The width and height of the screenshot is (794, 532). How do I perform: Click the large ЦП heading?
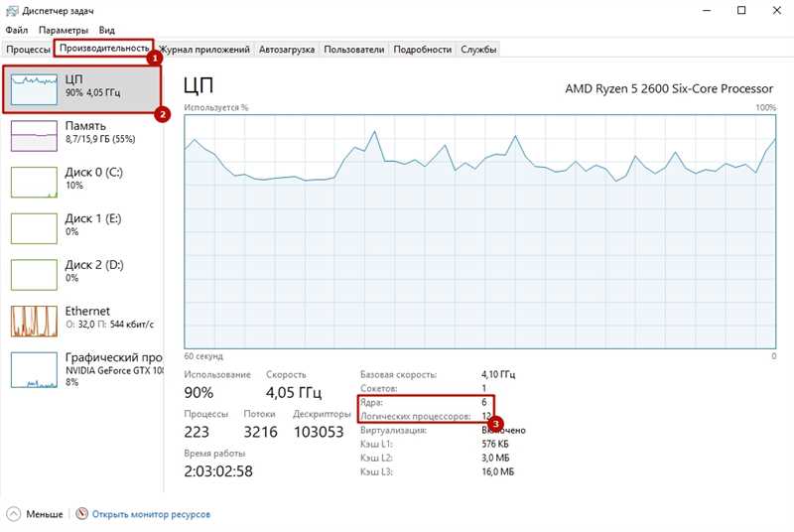198,85
